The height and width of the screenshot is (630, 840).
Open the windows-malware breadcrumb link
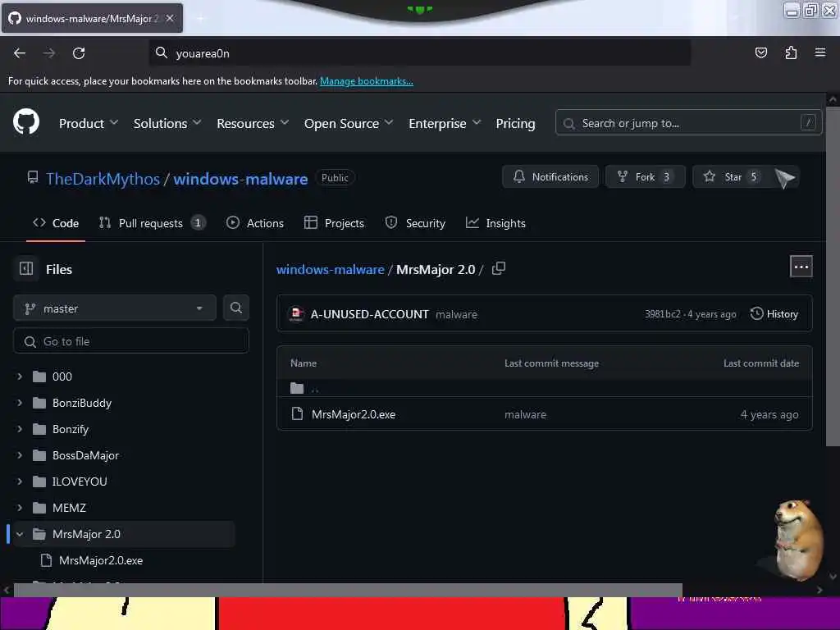point(330,269)
